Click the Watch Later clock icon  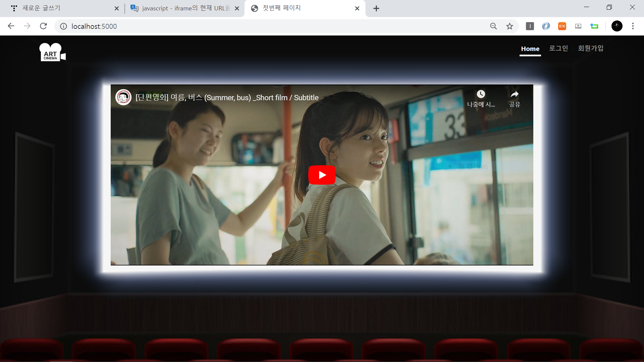(481, 94)
